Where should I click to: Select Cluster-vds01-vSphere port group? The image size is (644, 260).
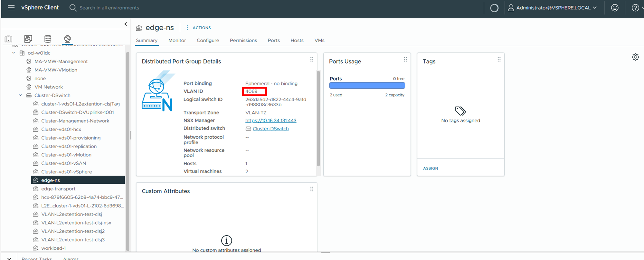66,172
